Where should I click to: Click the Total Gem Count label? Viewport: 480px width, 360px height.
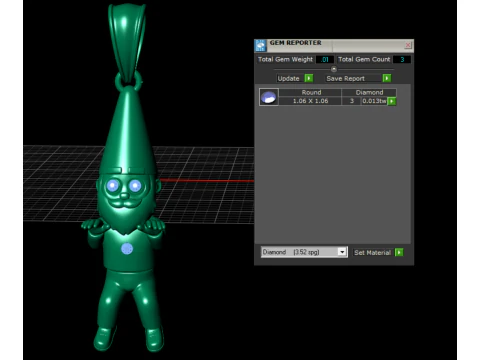click(364, 59)
